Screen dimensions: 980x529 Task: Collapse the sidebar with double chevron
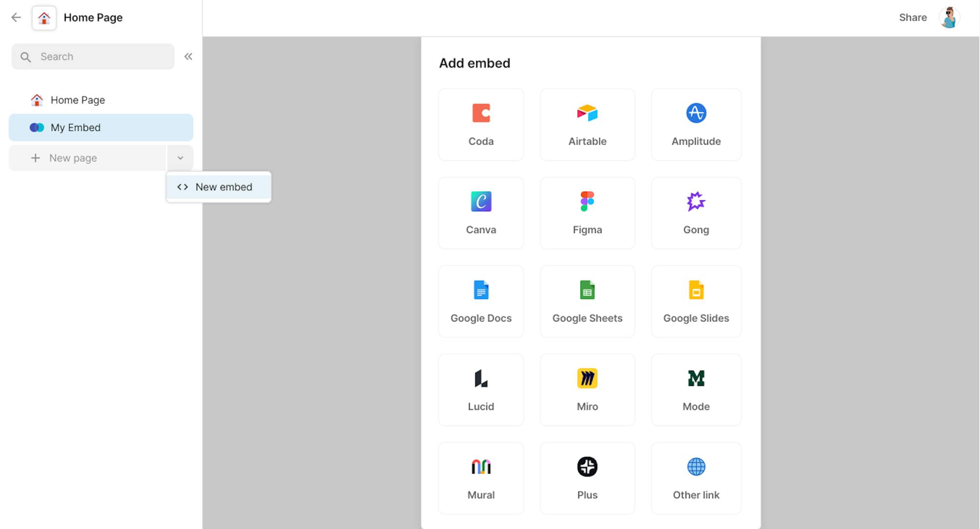pos(188,56)
